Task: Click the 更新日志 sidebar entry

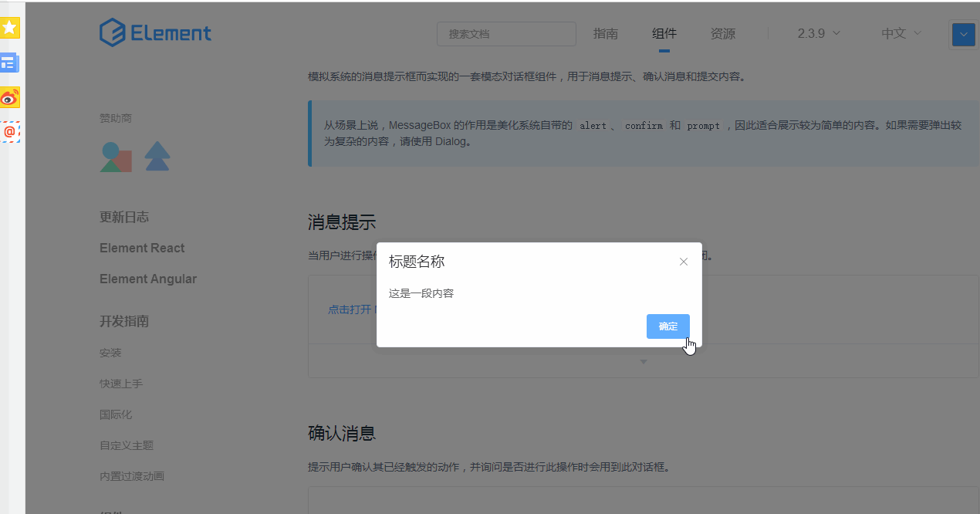Action: pos(124,217)
